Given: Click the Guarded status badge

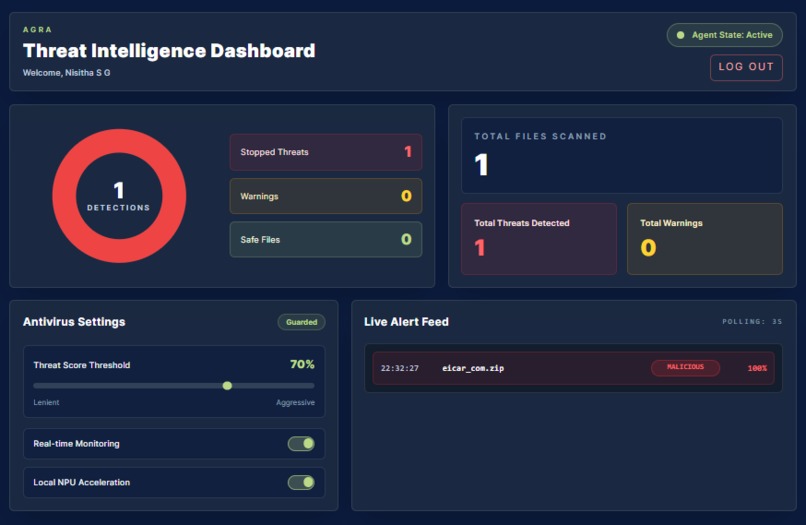Looking at the screenshot, I should click(x=301, y=322).
